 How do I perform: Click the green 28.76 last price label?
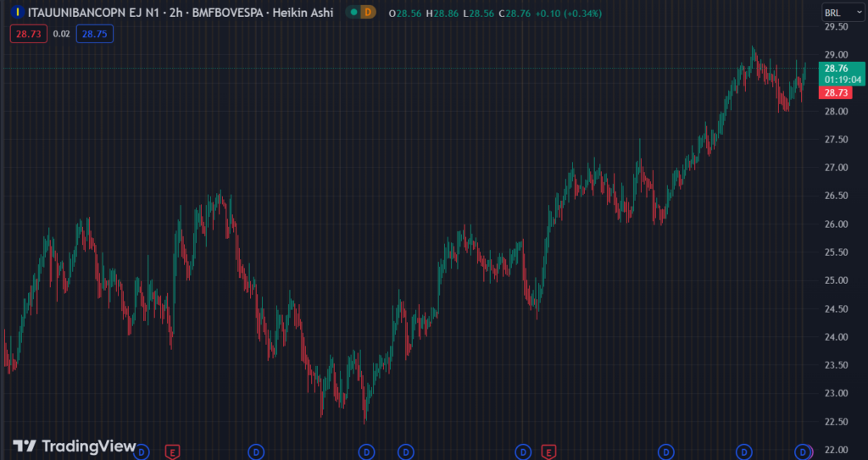842,74
